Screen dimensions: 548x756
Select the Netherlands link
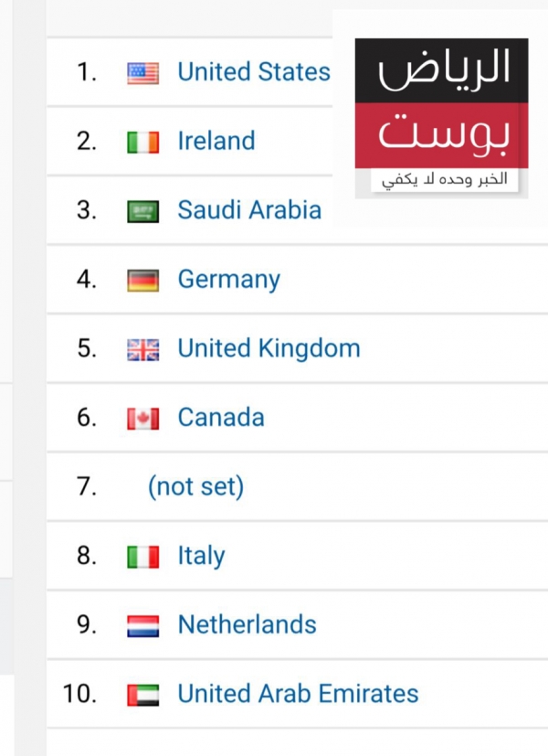pyautogui.click(x=247, y=624)
